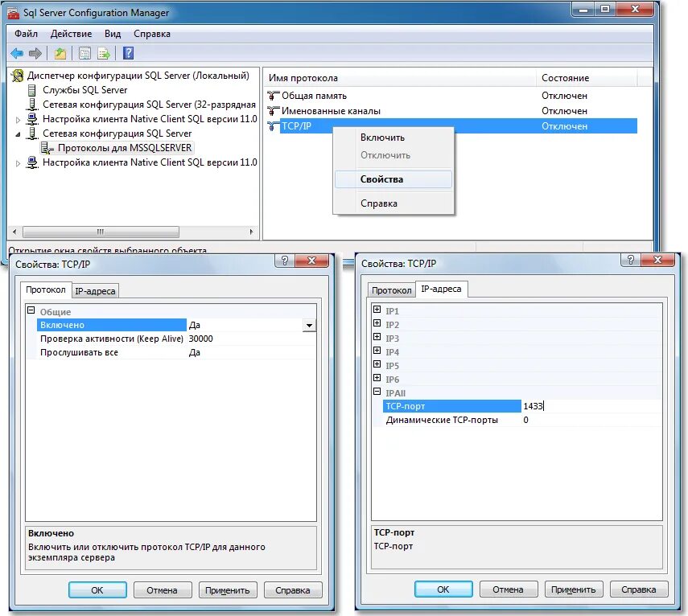The height and width of the screenshot is (616, 688).
Task: Open the Справка menu in the menu bar
Action: point(152,34)
